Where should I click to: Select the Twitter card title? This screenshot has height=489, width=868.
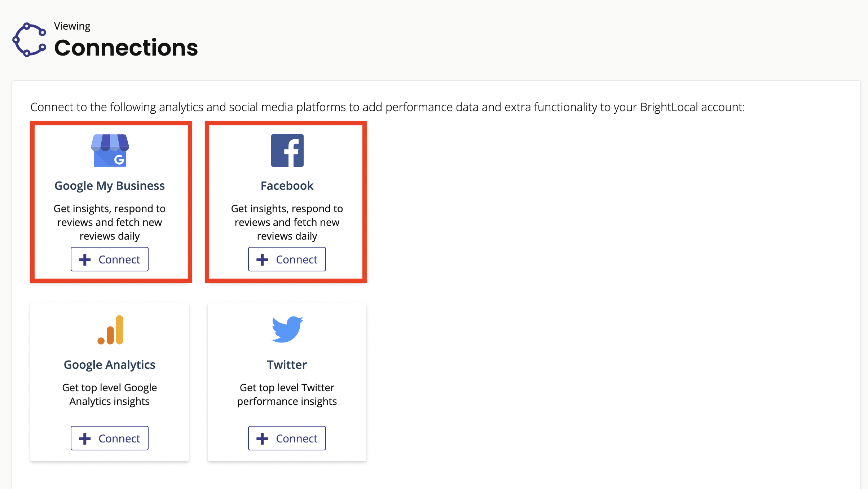pos(287,364)
